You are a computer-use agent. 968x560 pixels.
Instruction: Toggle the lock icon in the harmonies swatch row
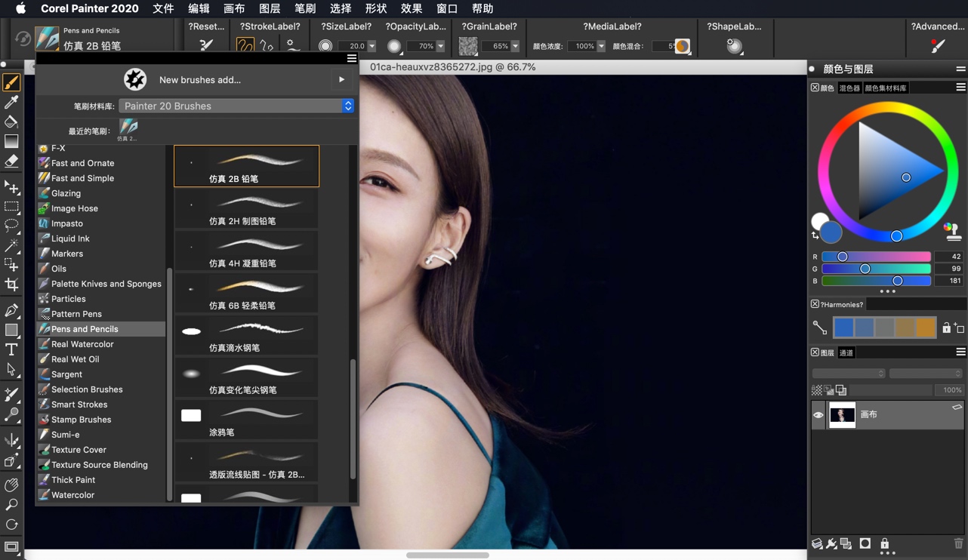tap(947, 327)
